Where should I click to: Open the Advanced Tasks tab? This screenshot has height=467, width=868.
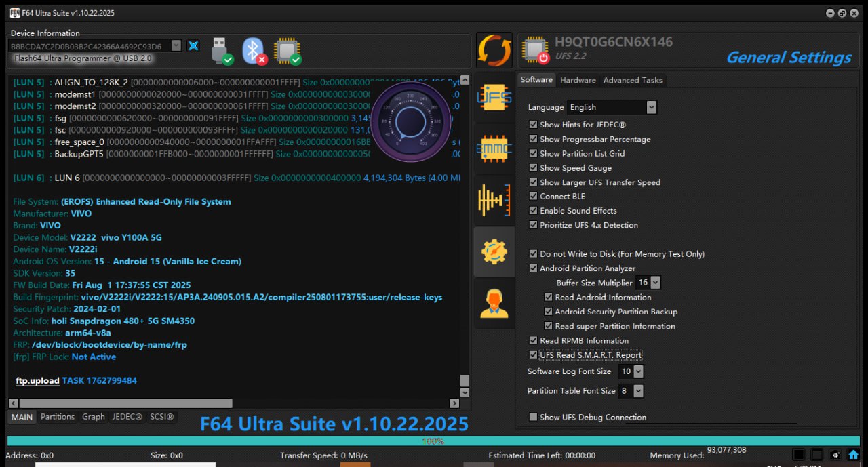tap(633, 80)
